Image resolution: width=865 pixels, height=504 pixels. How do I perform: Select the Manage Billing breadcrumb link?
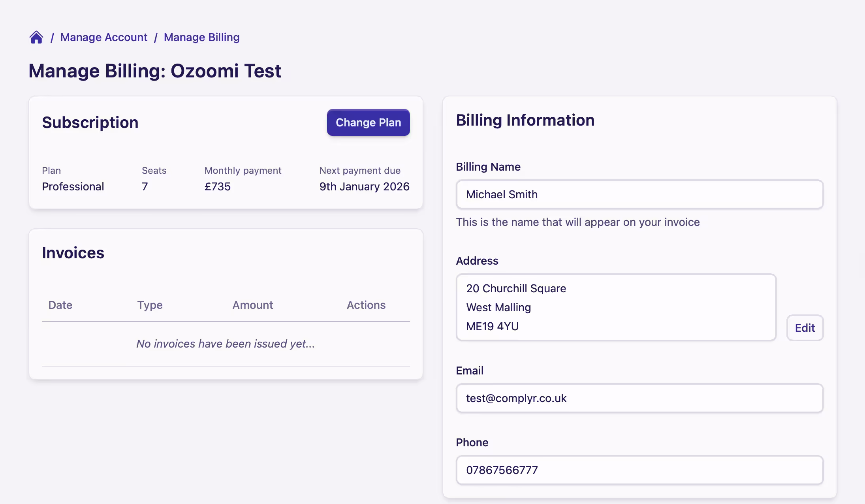click(x=201, y=37)
